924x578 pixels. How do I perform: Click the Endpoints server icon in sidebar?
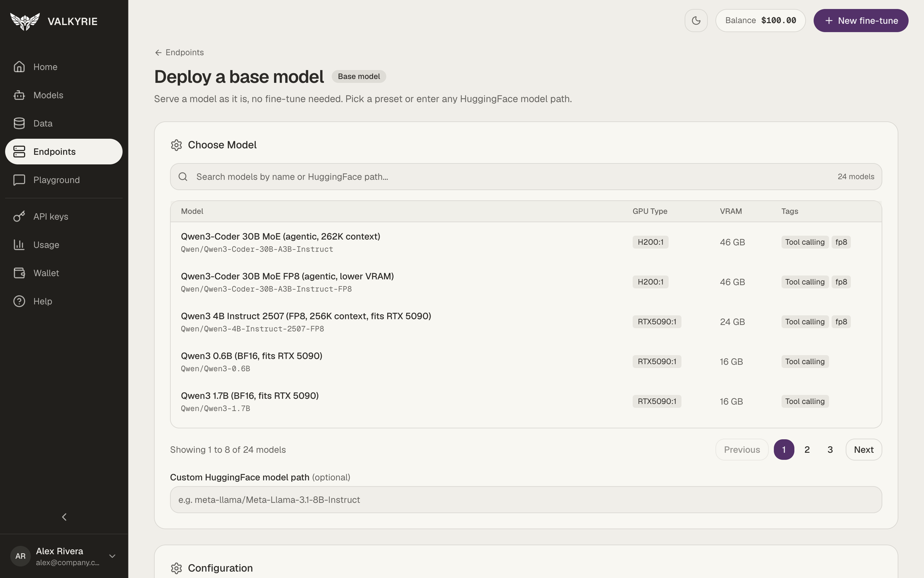tap(19, 152)
